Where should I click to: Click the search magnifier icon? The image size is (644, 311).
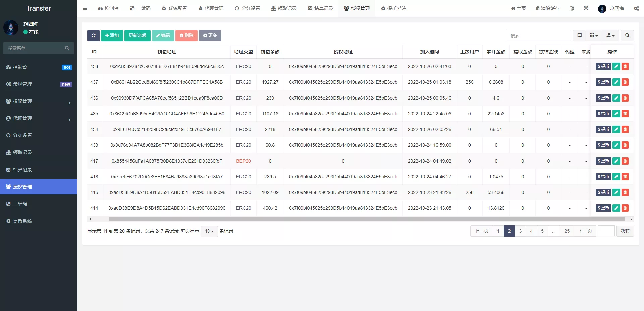(627, 36)
